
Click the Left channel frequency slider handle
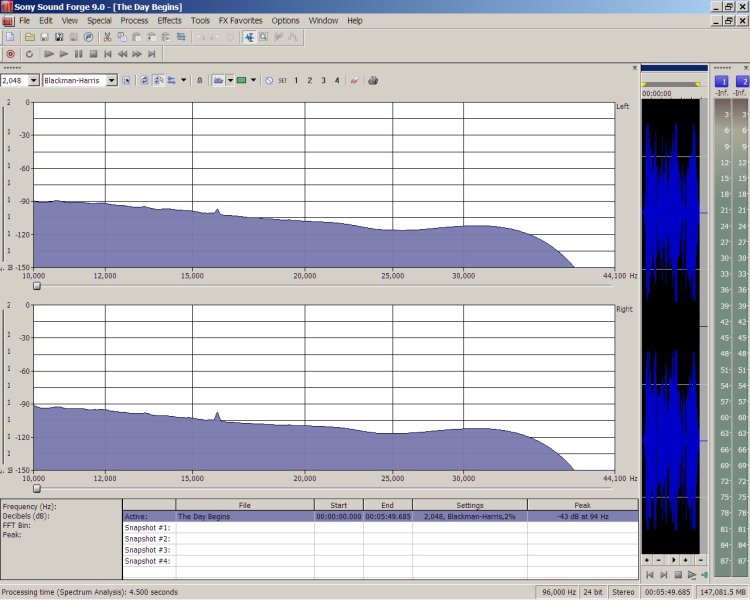pos(37,286)
